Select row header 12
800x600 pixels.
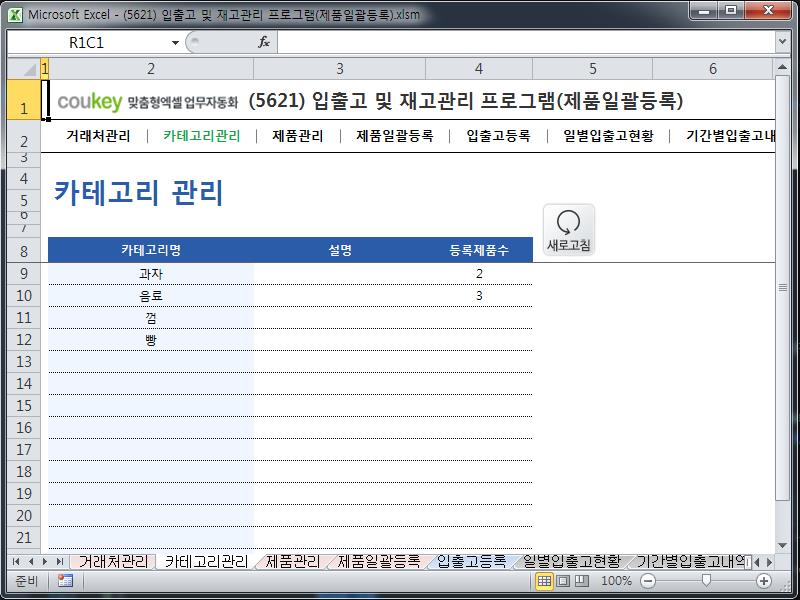point(24,340)
